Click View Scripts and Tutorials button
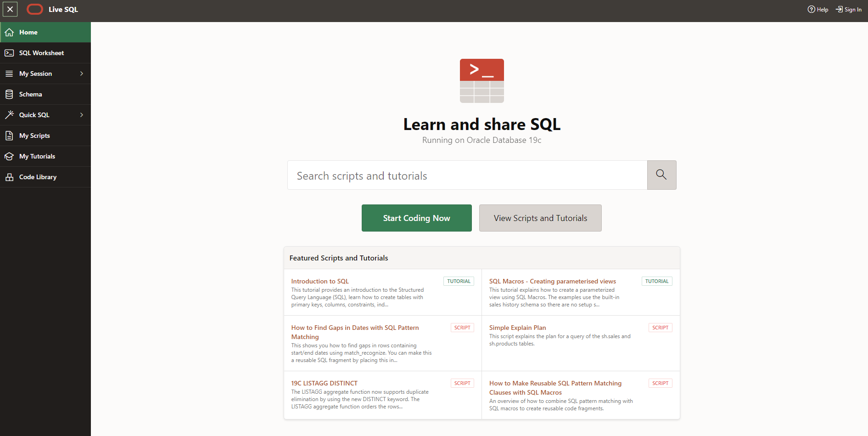This screenshot has width=868, height=436. [x=540, y=218]
